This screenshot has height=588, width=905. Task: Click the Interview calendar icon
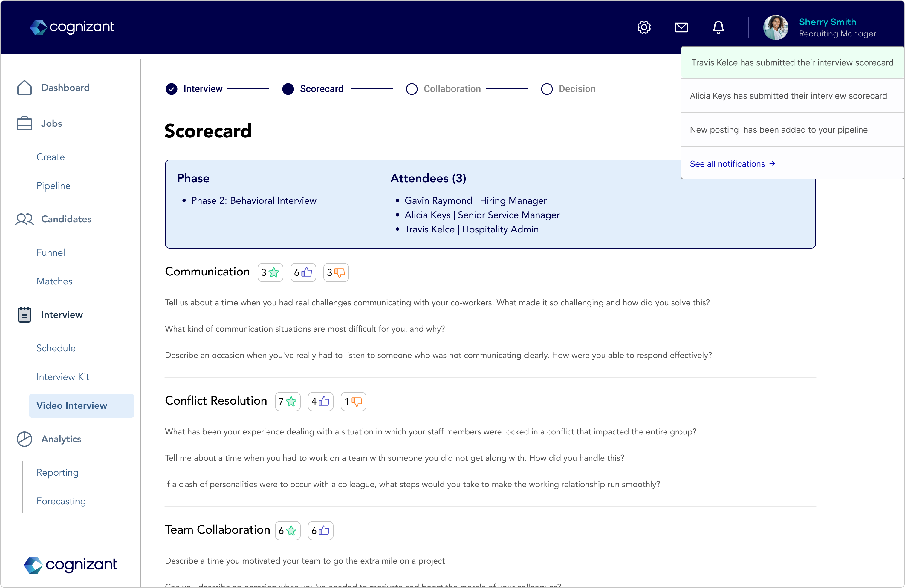24,314
